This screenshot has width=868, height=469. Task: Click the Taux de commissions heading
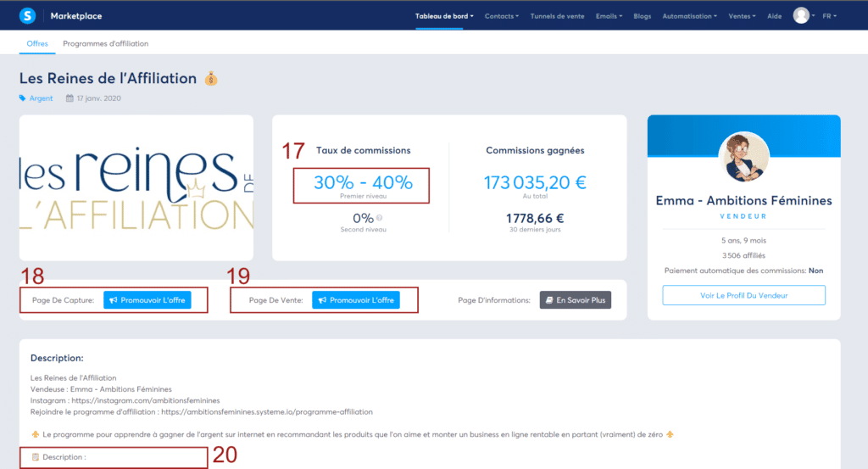point(363,150)
